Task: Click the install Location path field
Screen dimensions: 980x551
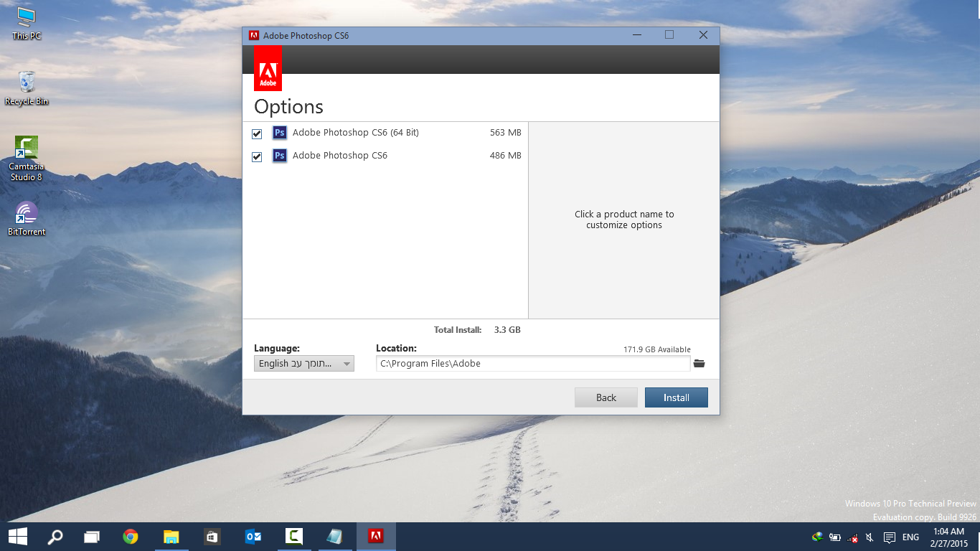Action: tap(533, 364)
